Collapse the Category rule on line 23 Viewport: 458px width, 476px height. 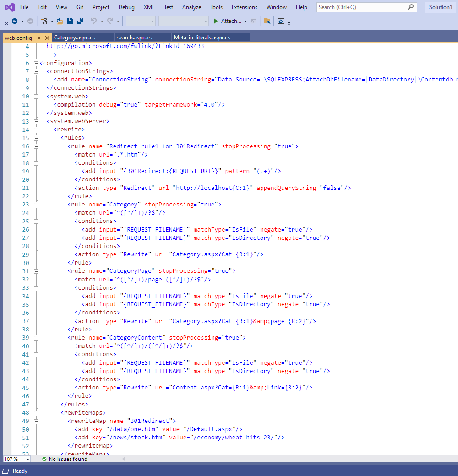pyautogui.click(x=36, y=205)
